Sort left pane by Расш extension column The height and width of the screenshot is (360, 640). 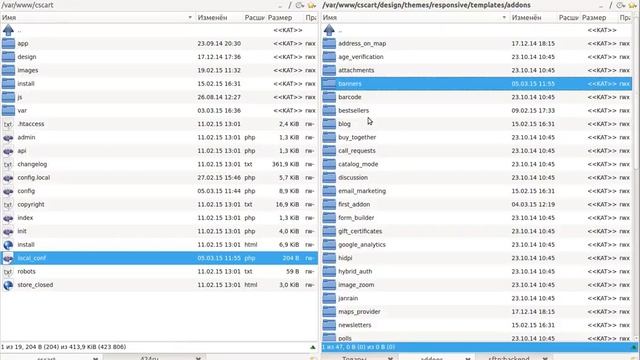[254, 18]
